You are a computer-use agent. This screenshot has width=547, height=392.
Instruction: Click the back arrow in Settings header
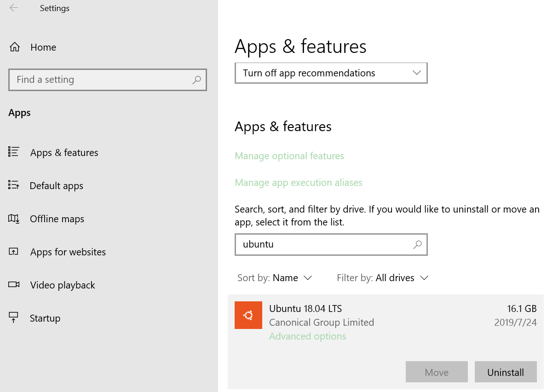click(14, 8)
